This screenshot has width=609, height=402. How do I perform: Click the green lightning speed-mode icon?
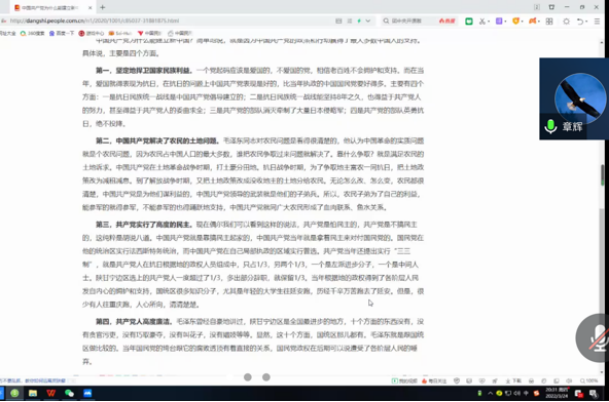pos(359,21)
